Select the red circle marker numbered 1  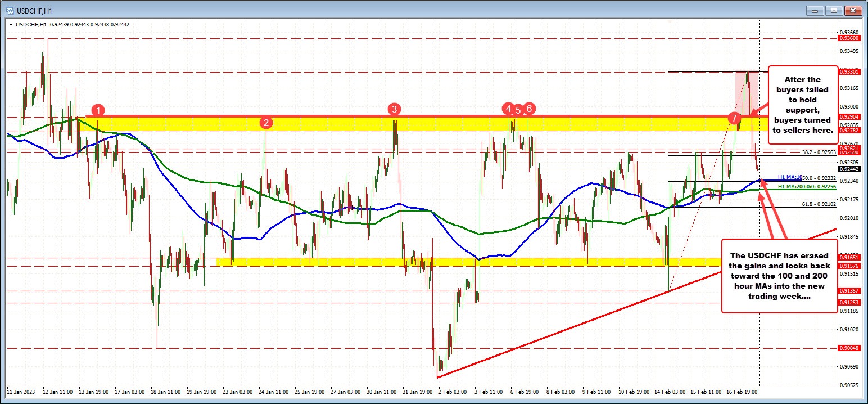click(99, 111)
